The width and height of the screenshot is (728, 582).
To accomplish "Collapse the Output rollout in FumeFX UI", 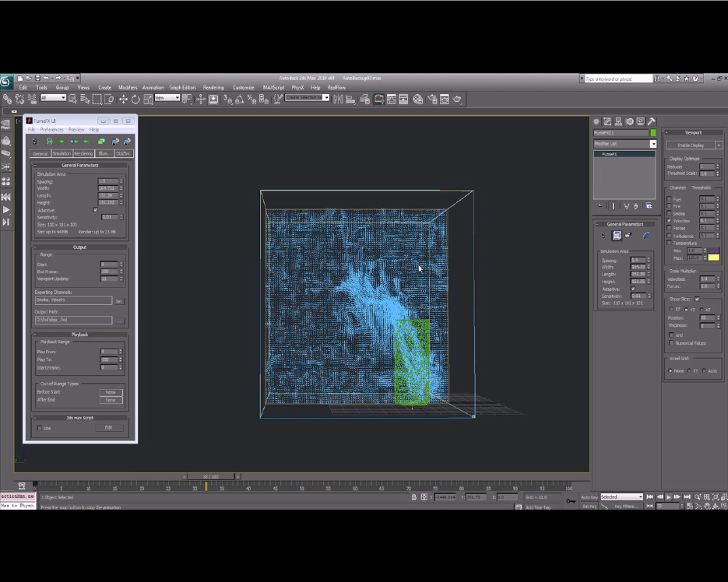I will [79, 247].
